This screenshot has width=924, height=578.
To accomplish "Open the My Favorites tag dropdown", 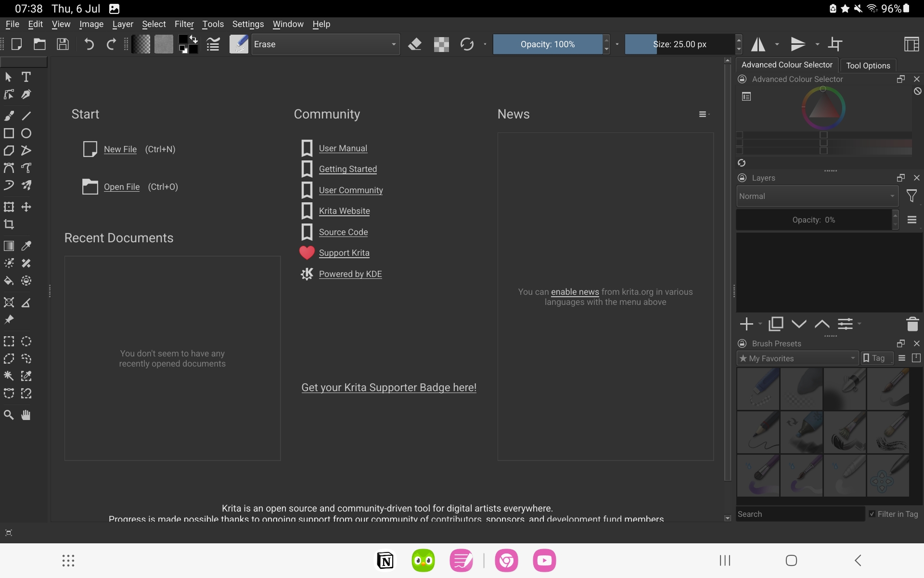I will coord(797,358).
